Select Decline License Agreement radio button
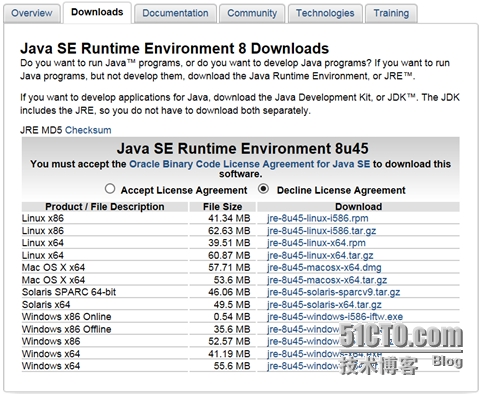Screen dimensions: 482x394 (263, 189)
